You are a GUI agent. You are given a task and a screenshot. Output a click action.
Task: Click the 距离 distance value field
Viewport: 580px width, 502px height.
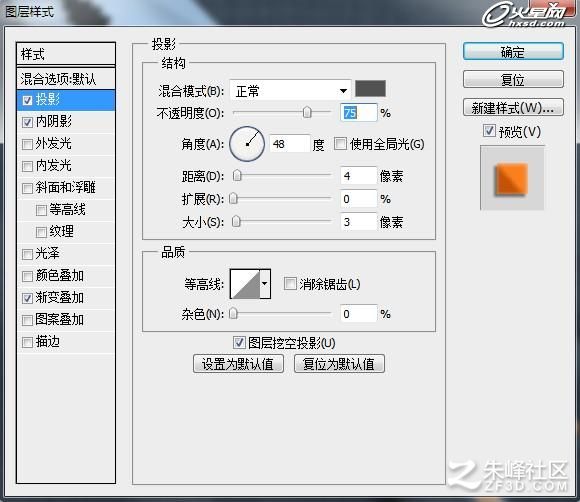[x=358, y=176]
